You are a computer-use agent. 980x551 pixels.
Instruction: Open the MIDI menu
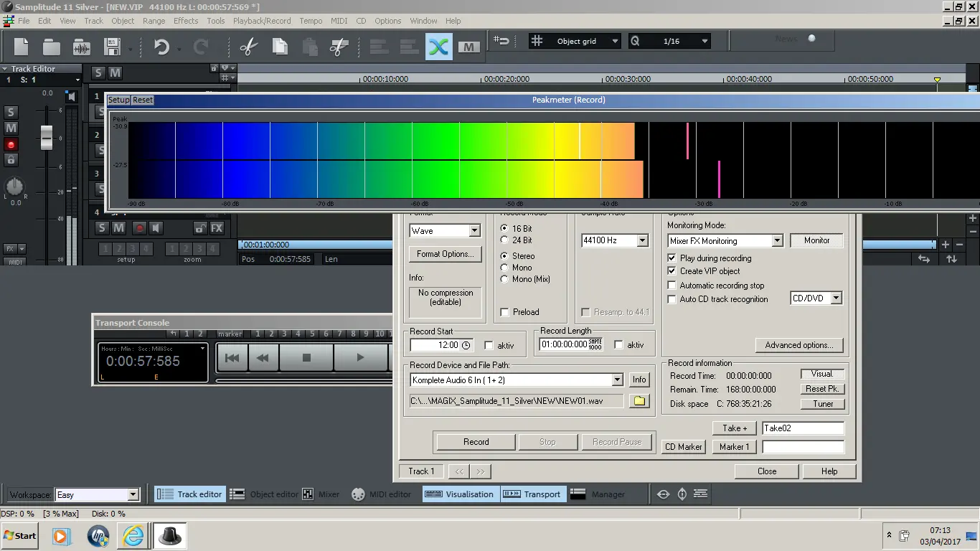click(339, 21)
